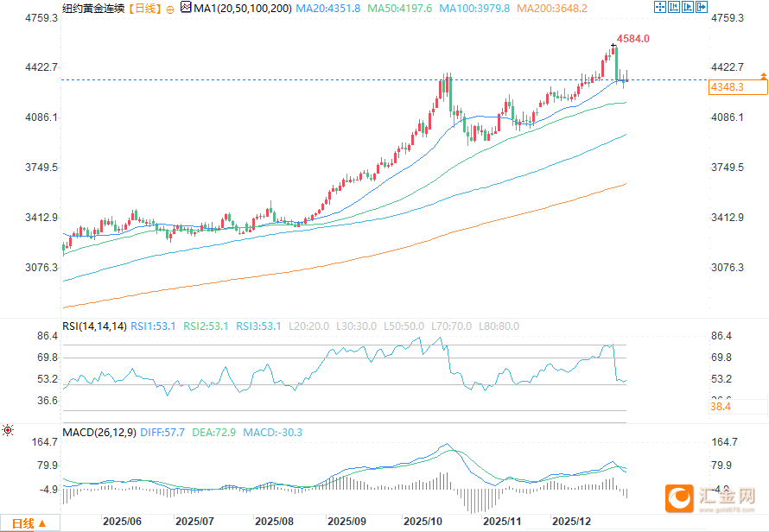Image resolution: width=769 pixels, height=532 pixels.
Task: Click the red sun icon beside MACD panel
Action: point(8,430)
